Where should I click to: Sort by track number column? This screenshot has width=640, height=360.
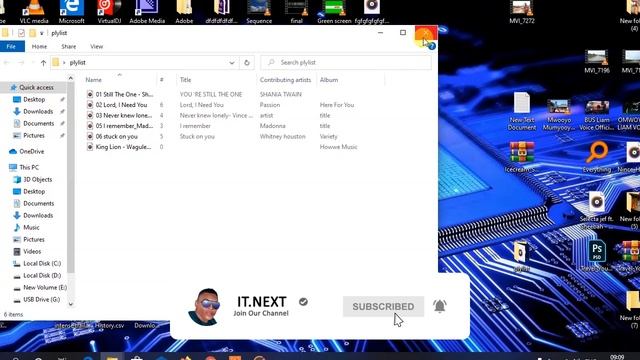pos(162,80)
